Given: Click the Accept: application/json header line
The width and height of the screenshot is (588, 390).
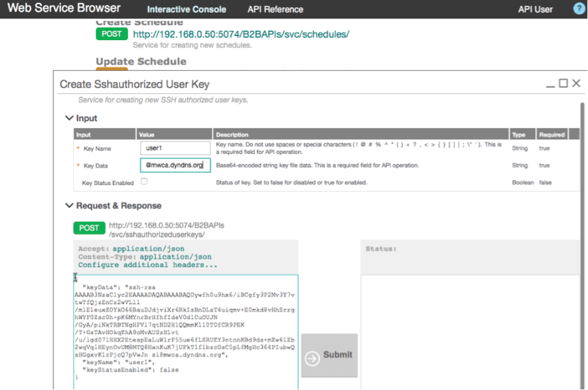Looking at the screenshot, I should [x=131, y=248].
